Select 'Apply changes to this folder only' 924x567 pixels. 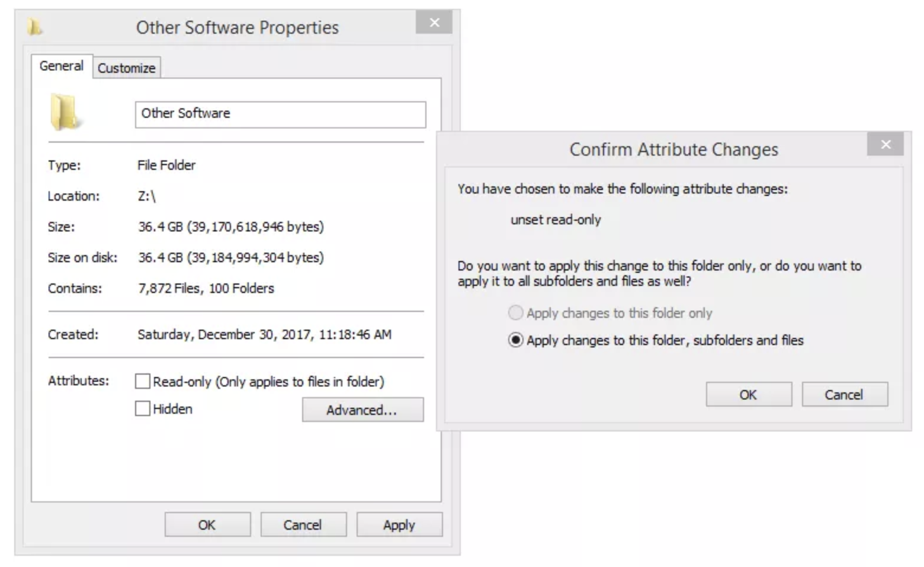click(516, 313)
